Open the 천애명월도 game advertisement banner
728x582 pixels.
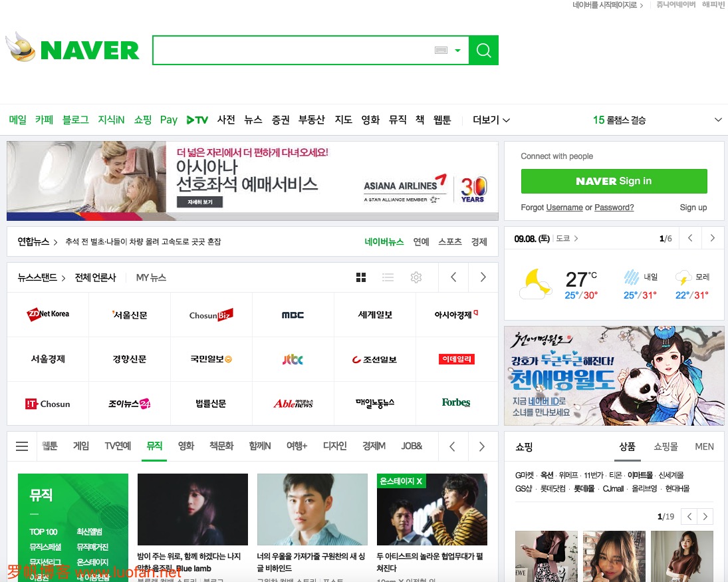[x=614, y=375]
